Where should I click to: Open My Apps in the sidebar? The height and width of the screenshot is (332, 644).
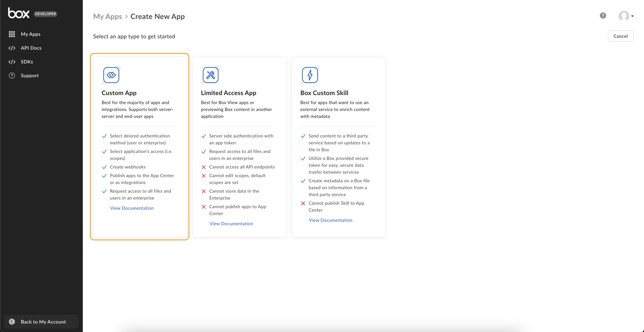(x=30, y=34)
